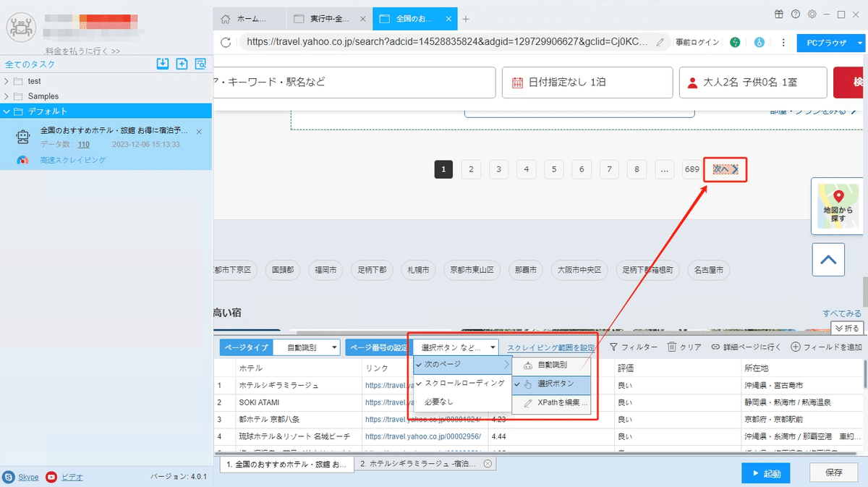Click the import task icon in sidebar
This screenshot has height=487, width=868.
(x=163, y=64)
